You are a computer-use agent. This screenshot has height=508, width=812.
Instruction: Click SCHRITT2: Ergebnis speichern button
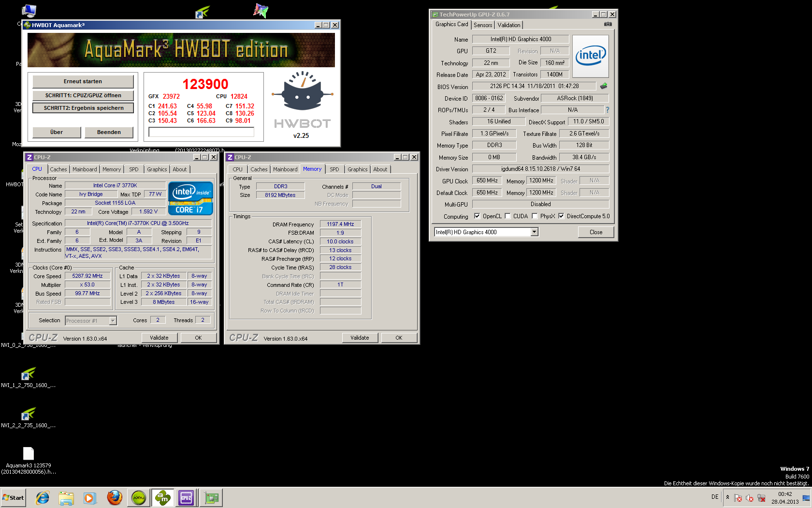tap(83, 108)
